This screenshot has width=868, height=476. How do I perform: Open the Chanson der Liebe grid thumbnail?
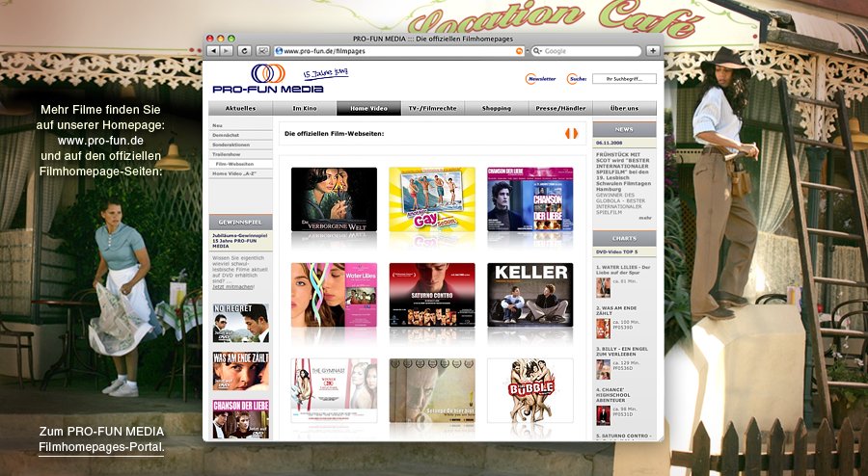(530, 199)
